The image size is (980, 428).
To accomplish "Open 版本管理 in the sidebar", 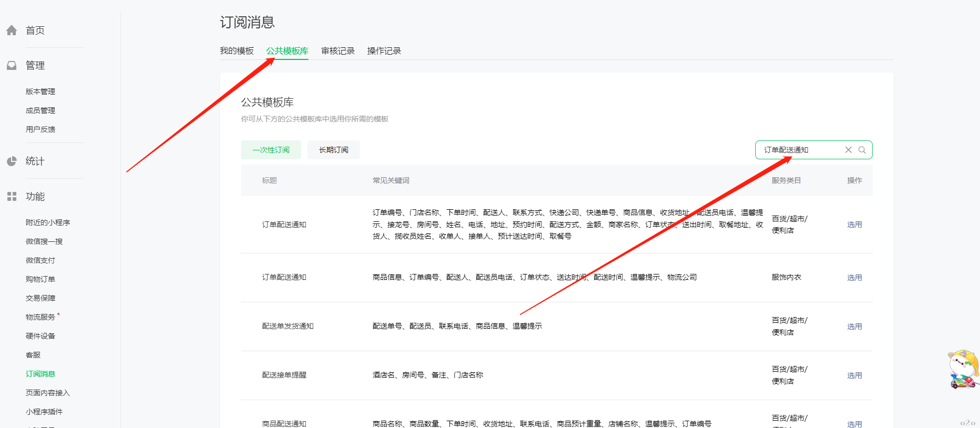I will tap(41, 91).
